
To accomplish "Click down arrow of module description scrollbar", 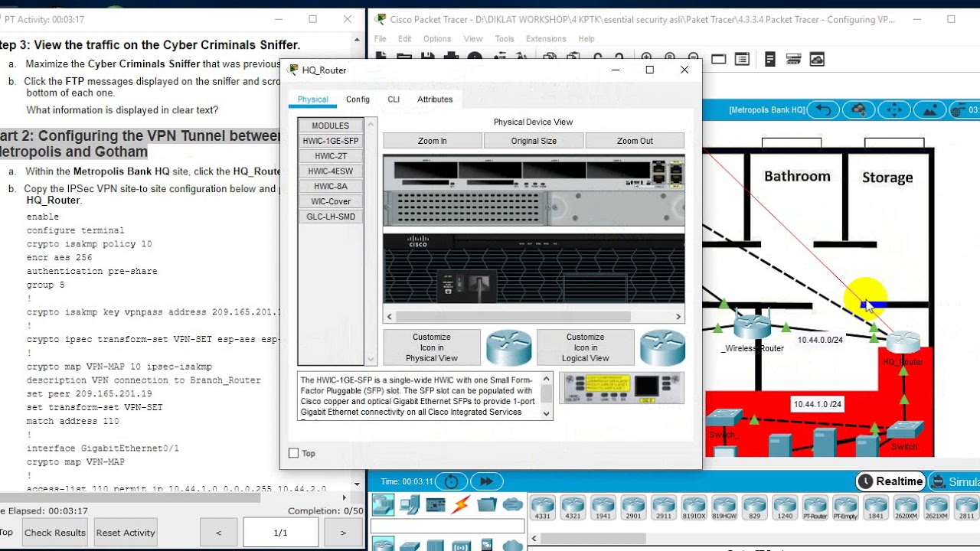I will (x=547, y=413).
